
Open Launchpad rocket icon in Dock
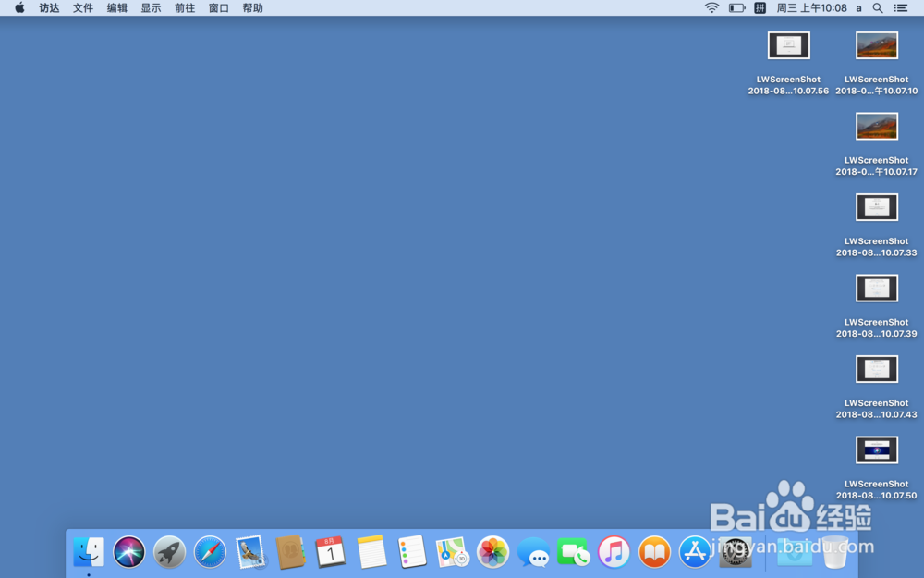coord(169,553)
